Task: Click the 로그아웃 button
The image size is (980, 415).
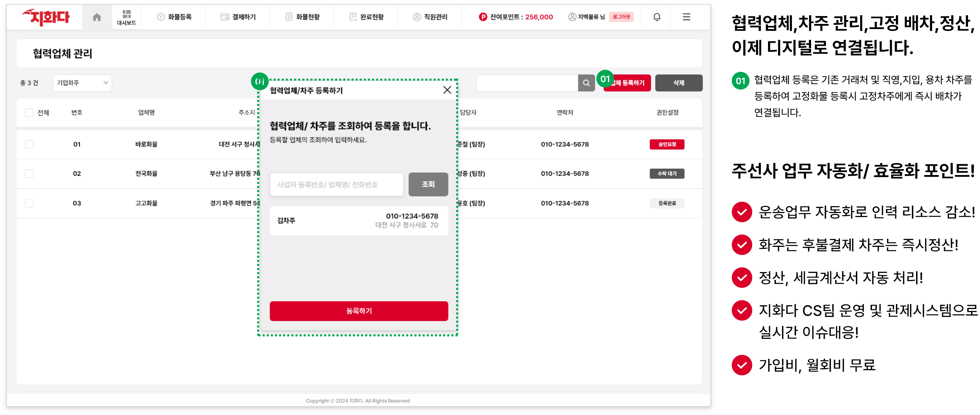Action: [x=621, y=17]
